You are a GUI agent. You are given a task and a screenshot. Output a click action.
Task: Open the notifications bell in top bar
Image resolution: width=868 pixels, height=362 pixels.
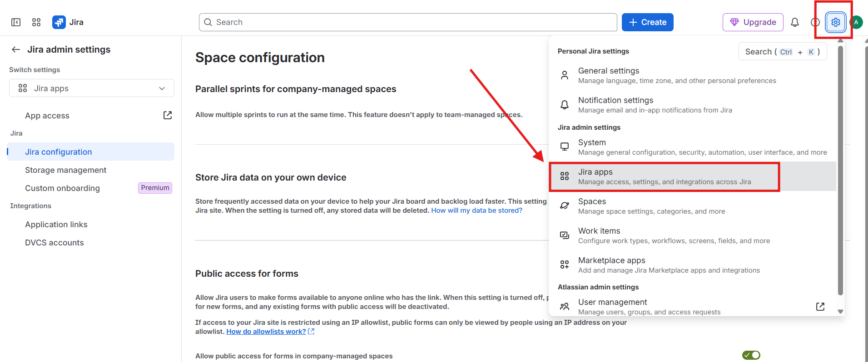pos(795,22)
